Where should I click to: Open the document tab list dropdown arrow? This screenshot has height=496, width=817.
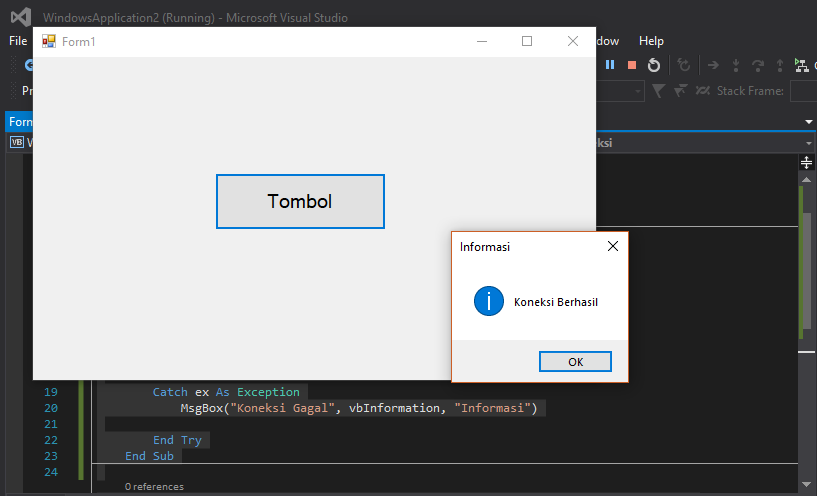[809, 122]
